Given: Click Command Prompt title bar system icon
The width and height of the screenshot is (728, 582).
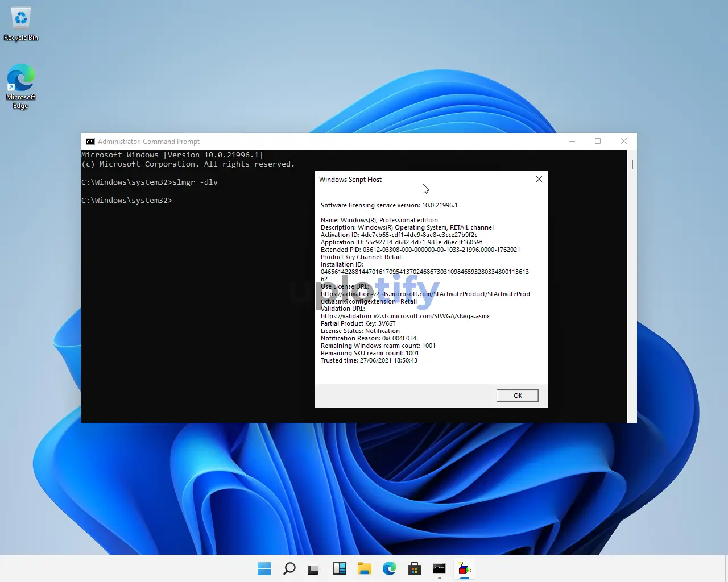Looking at the screenshot, I should point(90,142).
